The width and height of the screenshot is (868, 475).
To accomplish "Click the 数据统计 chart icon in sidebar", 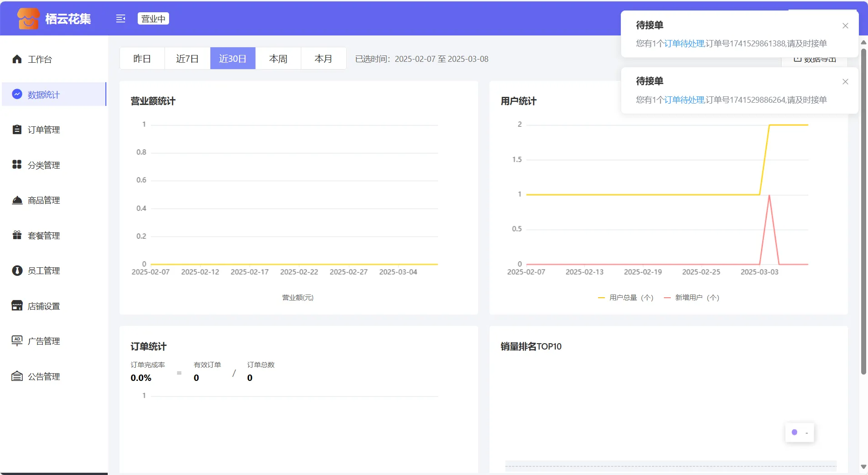I will pyautogui.click(x=17, y=94).
